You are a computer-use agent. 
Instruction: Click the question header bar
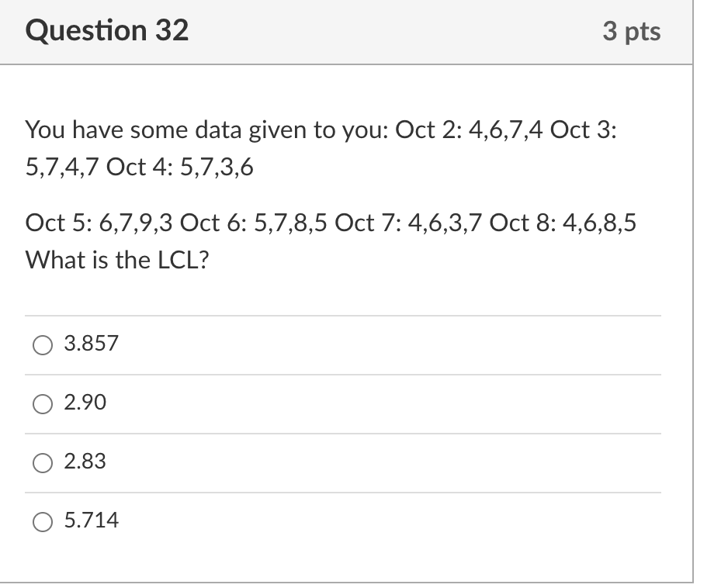345,31
